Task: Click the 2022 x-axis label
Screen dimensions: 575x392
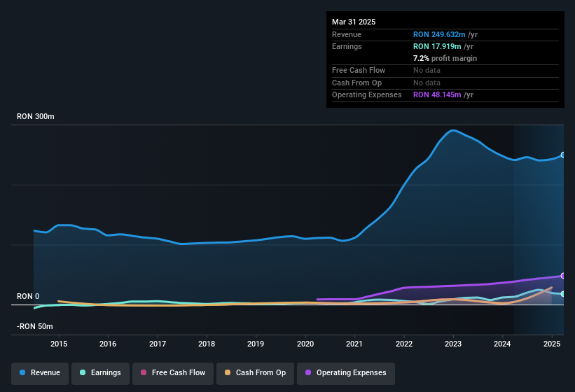Action: (x=403, y=344)
